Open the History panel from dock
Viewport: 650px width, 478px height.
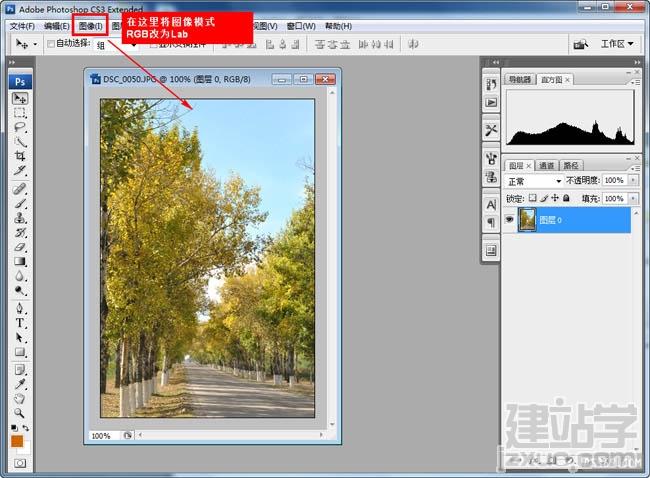(x=491, y=84)
